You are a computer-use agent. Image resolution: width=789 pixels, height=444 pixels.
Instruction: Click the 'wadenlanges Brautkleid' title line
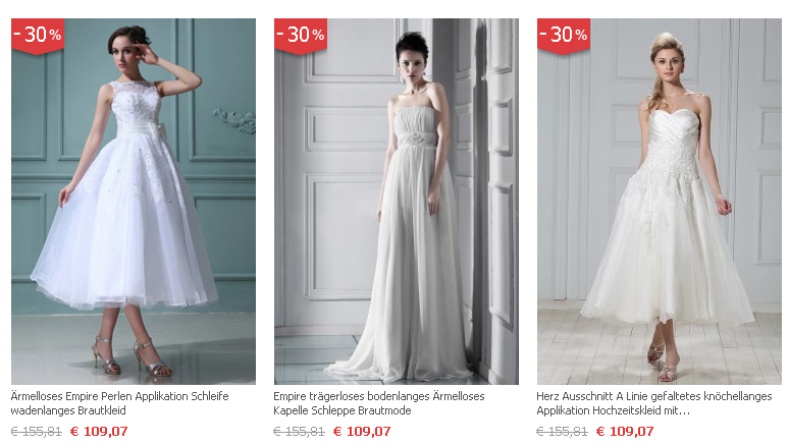pos(68,410)
